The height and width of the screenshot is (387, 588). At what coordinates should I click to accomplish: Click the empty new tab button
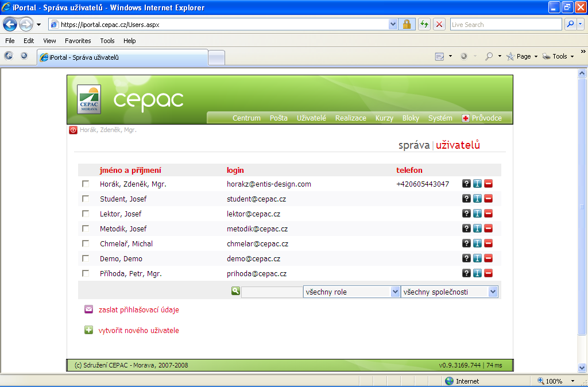tap(216, 58)
